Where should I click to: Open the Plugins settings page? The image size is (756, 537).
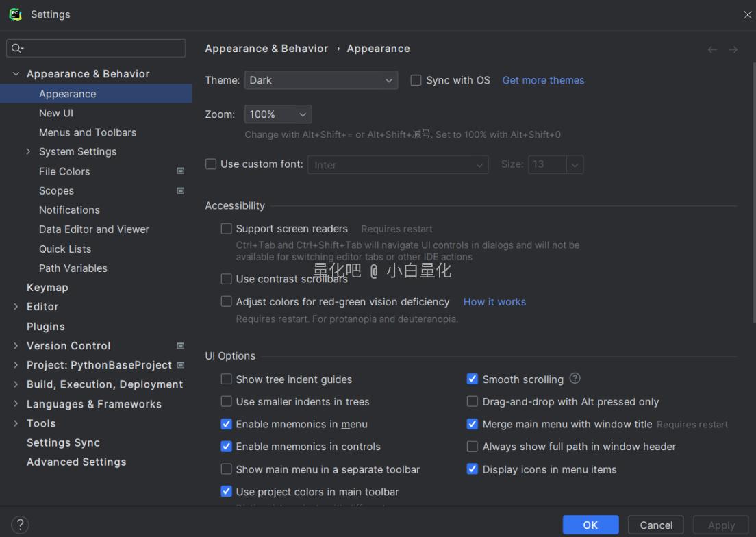[x=46, y=327]
